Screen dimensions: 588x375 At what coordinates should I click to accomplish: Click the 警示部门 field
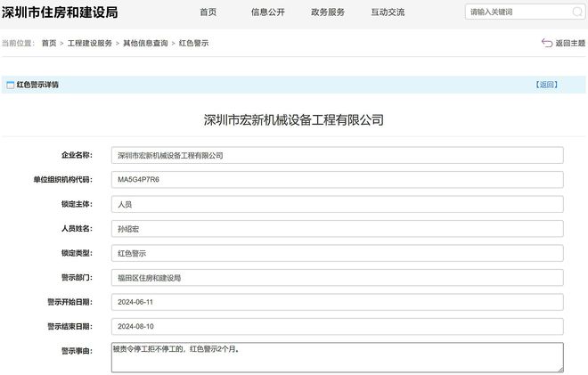click(x=337, y=278)
